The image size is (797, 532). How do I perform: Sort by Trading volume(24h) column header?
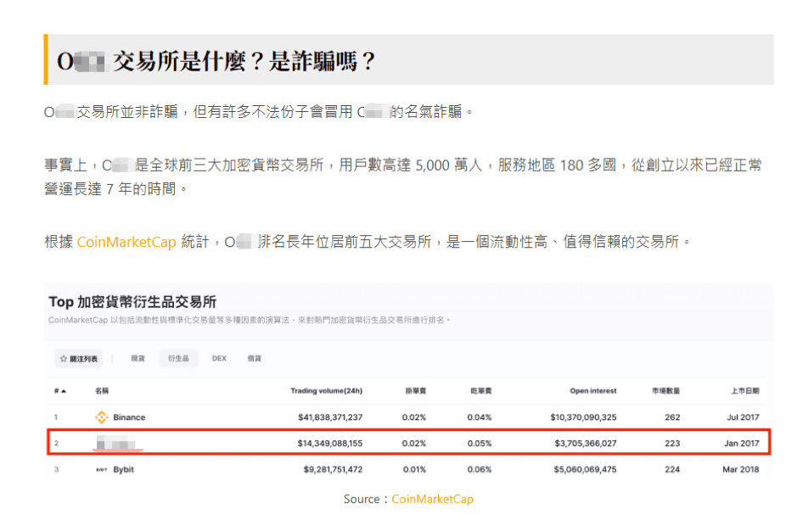coord(326,391)
